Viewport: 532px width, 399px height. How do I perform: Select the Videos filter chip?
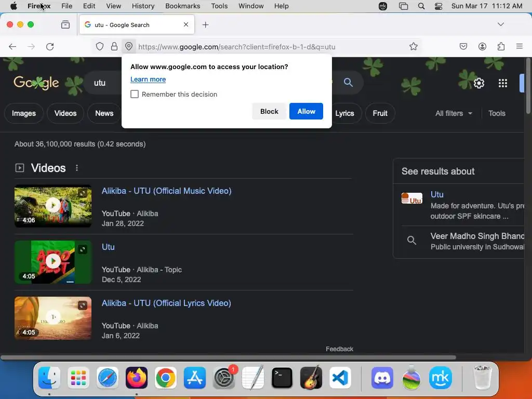[x=65, y=113]
